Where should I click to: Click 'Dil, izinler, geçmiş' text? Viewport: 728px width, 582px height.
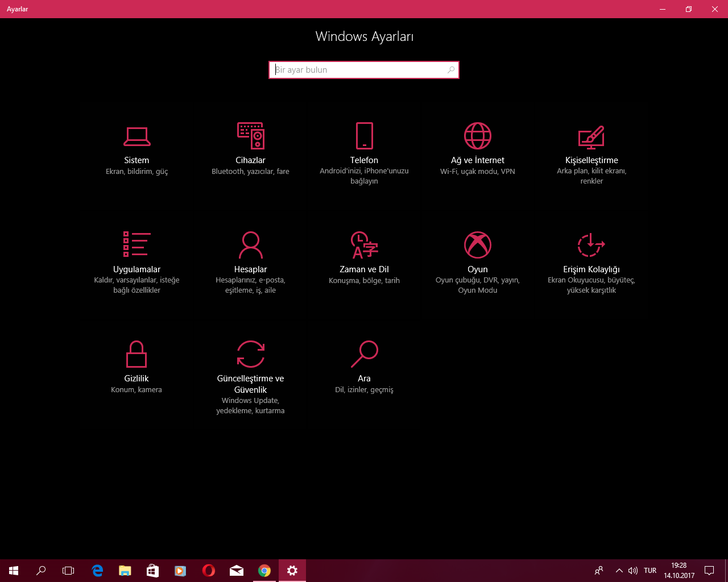(x=364, y=390)
